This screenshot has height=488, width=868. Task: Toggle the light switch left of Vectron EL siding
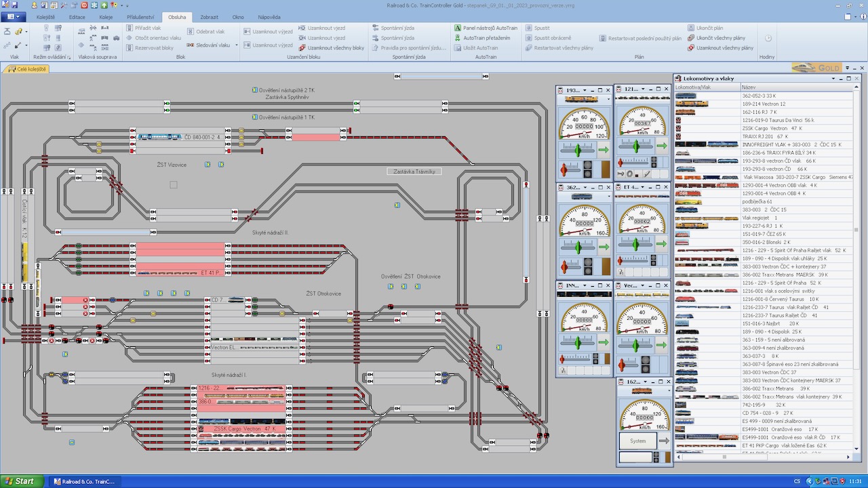(65, 354)
